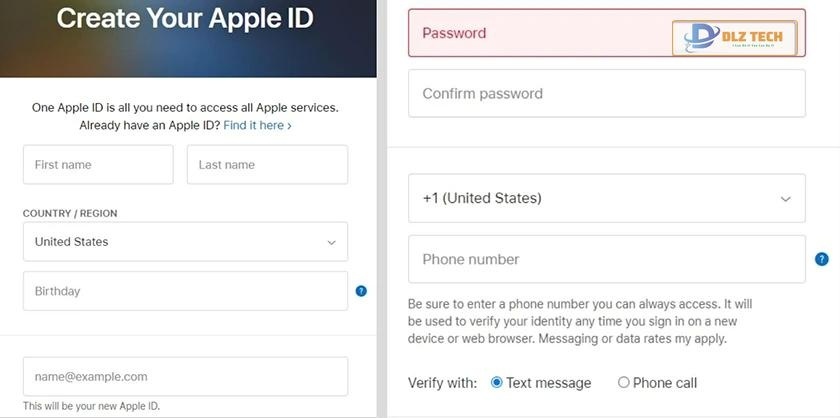Click the First name field

(x=98, y=165)
